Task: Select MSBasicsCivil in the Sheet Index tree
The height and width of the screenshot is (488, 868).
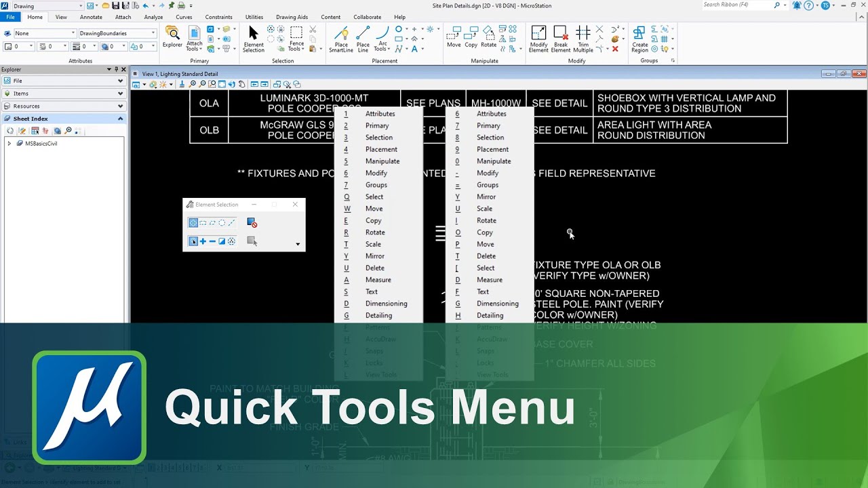Action: click(41, 144)
